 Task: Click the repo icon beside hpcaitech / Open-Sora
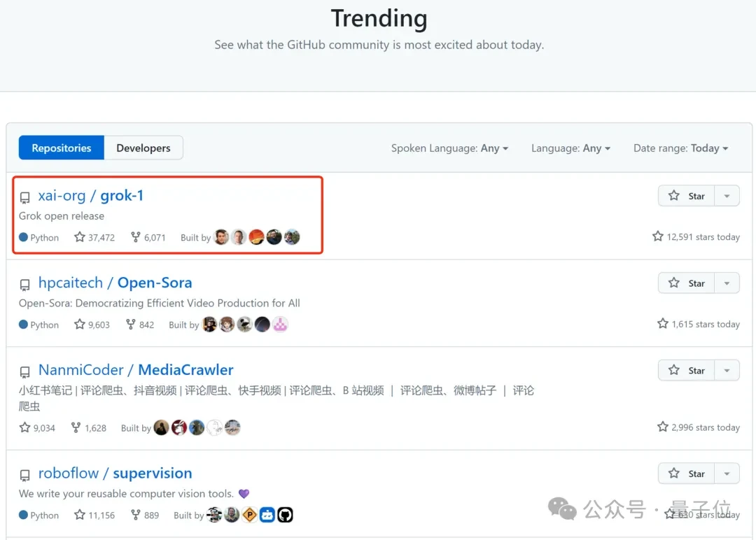(x=24, y=285)
